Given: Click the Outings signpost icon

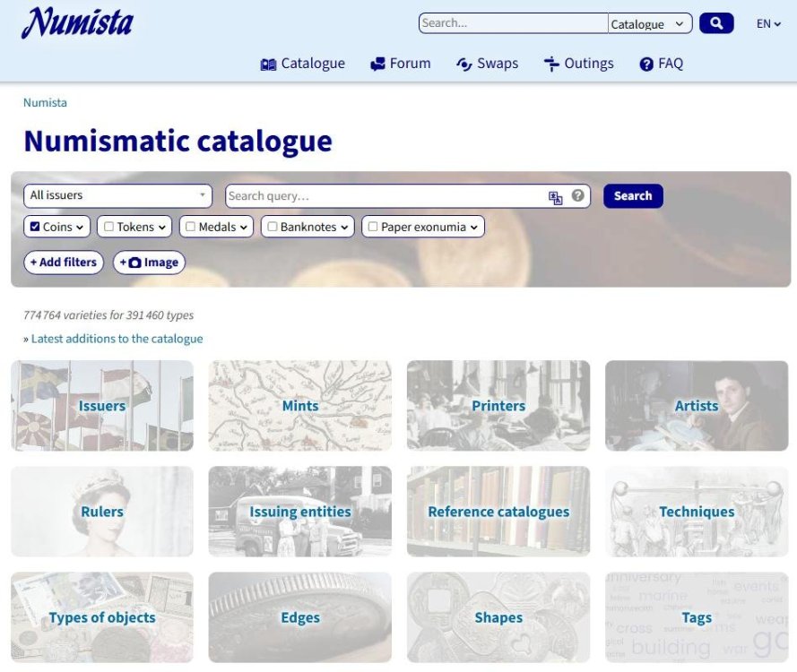Looking at the screenshot, I should tap(551, 65).
